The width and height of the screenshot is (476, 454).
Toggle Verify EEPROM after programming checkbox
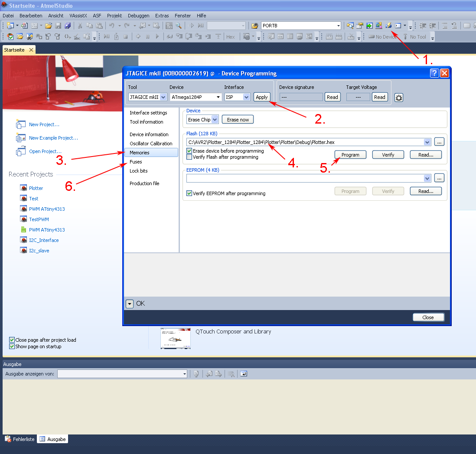pyautogui.click(x=189, y=193)
